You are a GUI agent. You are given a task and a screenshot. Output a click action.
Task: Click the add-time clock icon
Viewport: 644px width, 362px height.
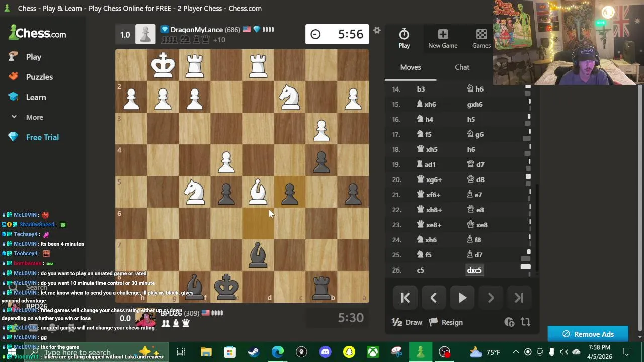[x=509, y=322]
